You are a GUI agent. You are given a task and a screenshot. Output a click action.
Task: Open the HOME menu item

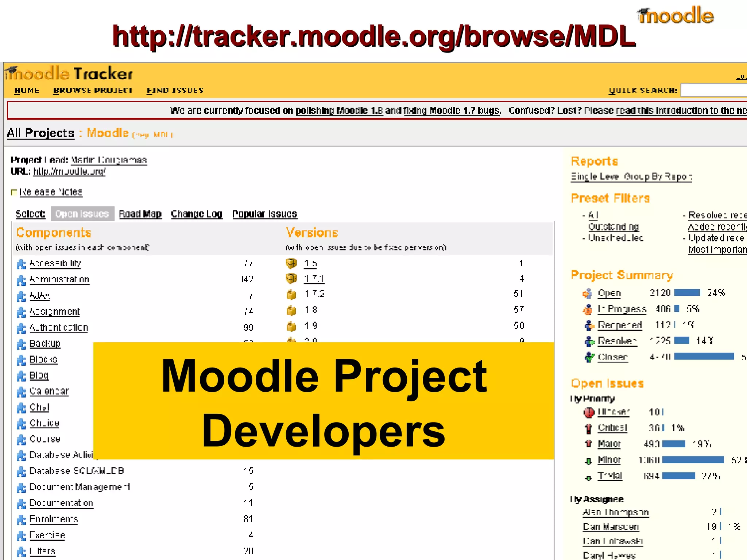tap(27, 90)
